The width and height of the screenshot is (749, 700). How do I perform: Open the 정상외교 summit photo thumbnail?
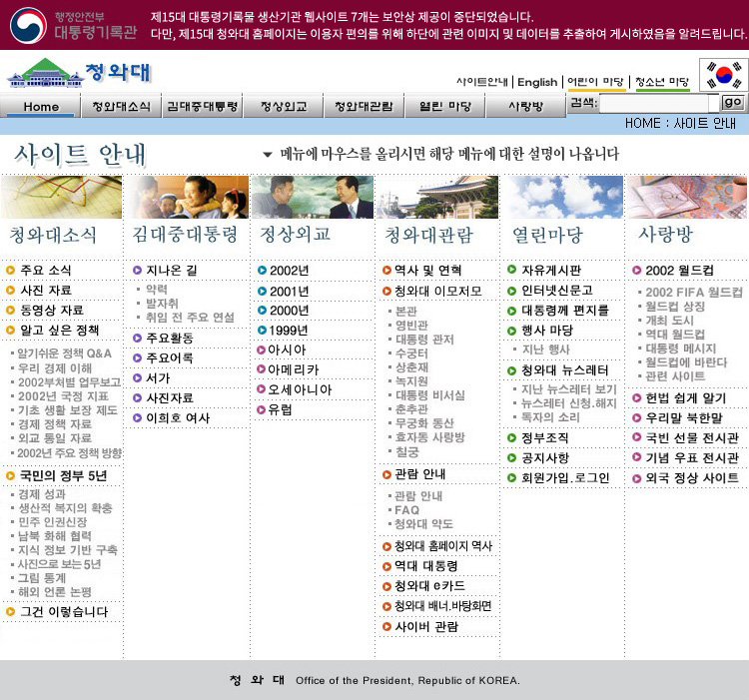(313, 197)
